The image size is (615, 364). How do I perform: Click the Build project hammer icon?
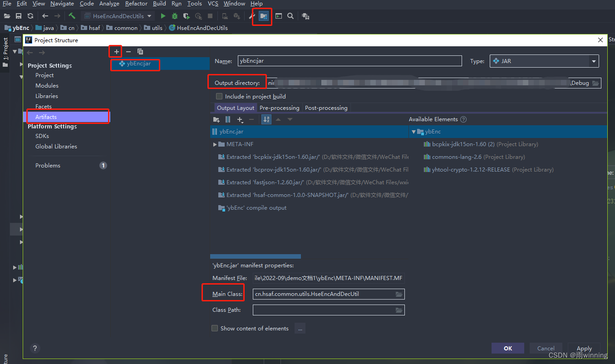click(72, 16)
